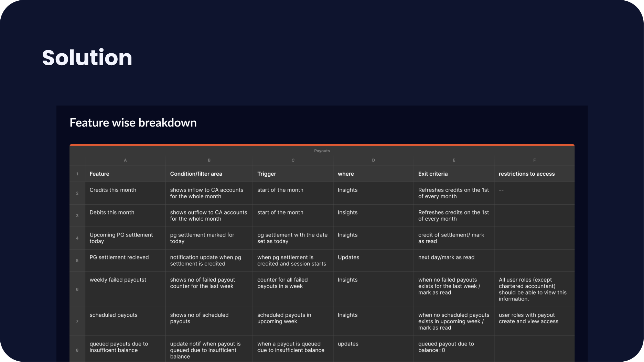Click 'when no failed payouts exists' cell
644x362 pixels.
[454, 289]
